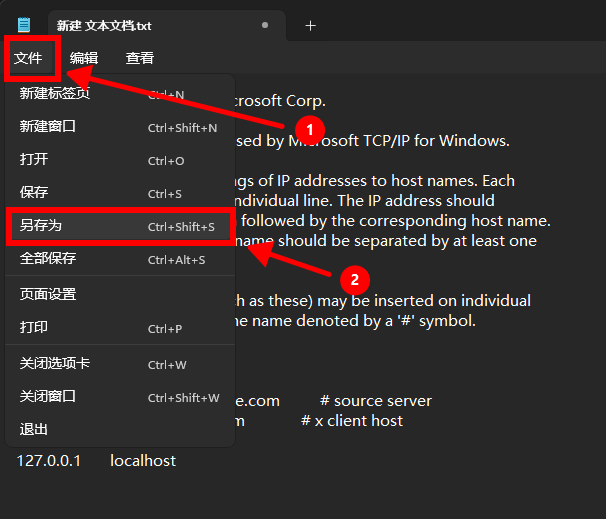This screenshot has width=606, height=519.
Task: Select 另存为 in the file menu
Action: 41,226
